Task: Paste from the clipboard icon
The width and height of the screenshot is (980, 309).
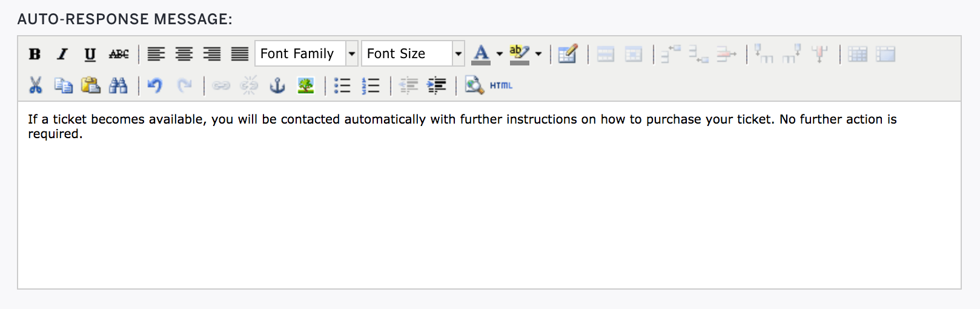Action: [x=91, y=85]
